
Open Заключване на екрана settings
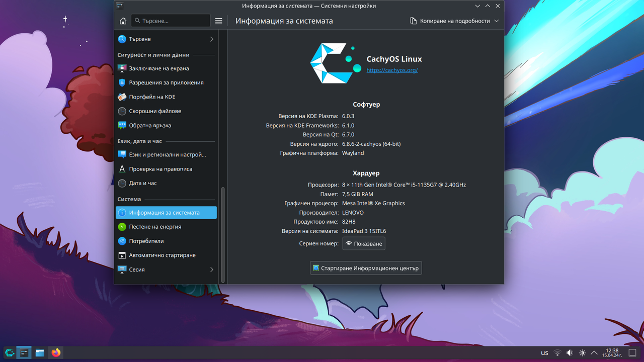pos(166,68)
